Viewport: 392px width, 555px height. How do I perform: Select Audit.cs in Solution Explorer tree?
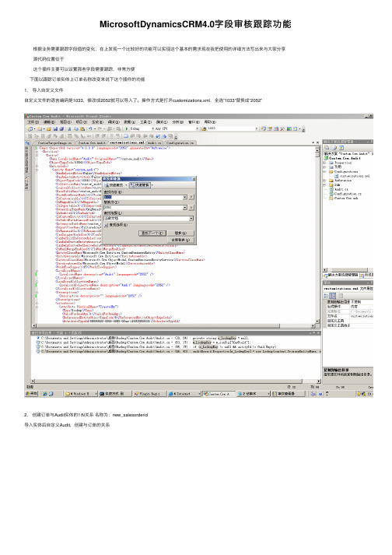tap(338, 189)
